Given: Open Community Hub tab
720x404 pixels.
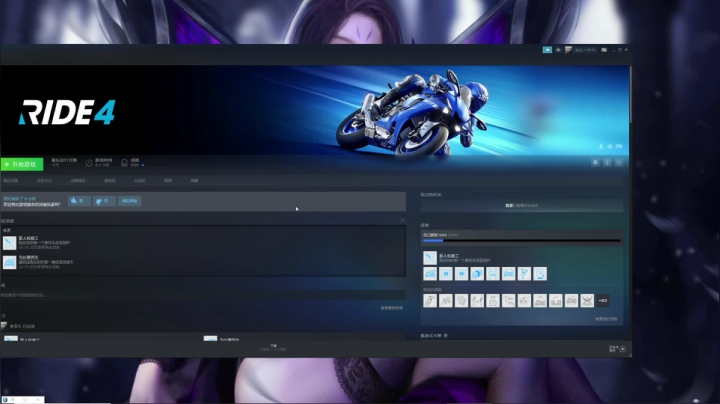Looking at the screenshot, I should point(44,180).
